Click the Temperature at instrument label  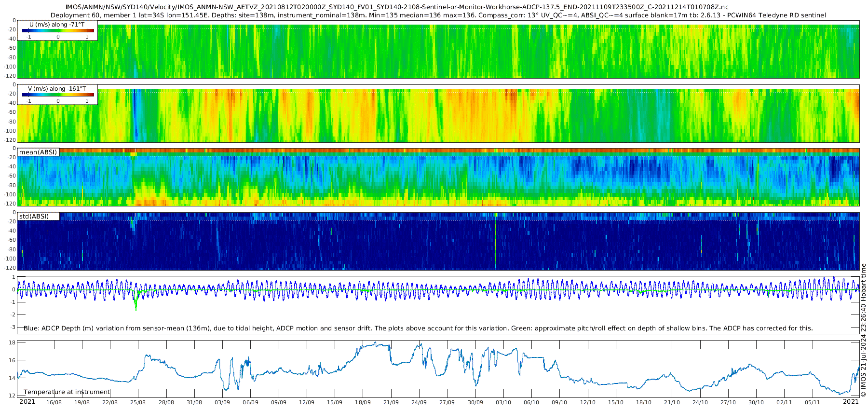point(67,392)
